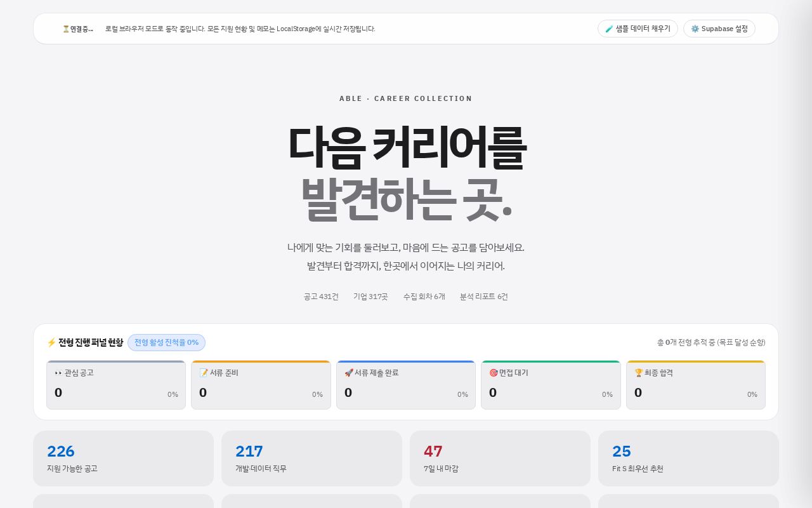Click the 기업 317곳 text
The image size is (812, 508).
(x=370, y=297)
